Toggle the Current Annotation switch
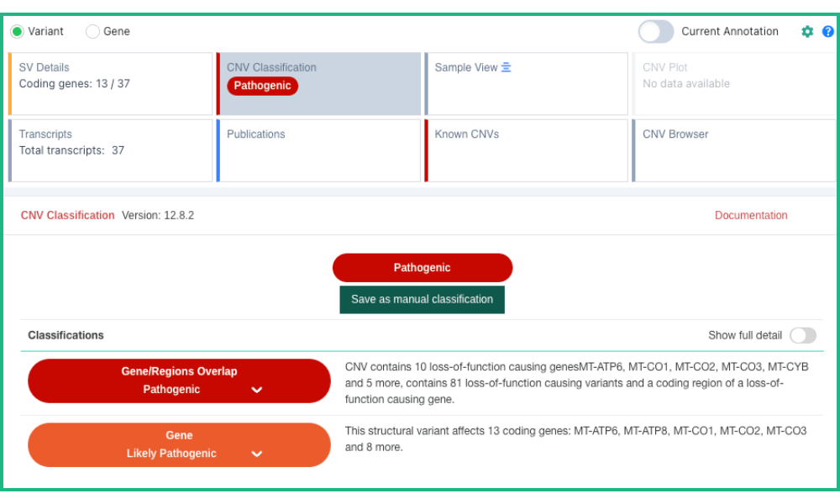 coord(656,32)
